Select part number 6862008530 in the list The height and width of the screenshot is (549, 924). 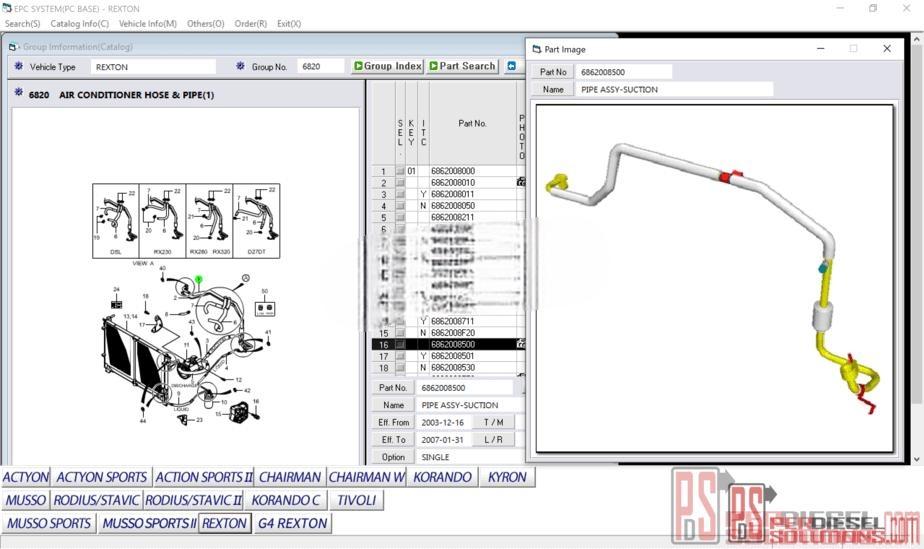click(453, 368)
